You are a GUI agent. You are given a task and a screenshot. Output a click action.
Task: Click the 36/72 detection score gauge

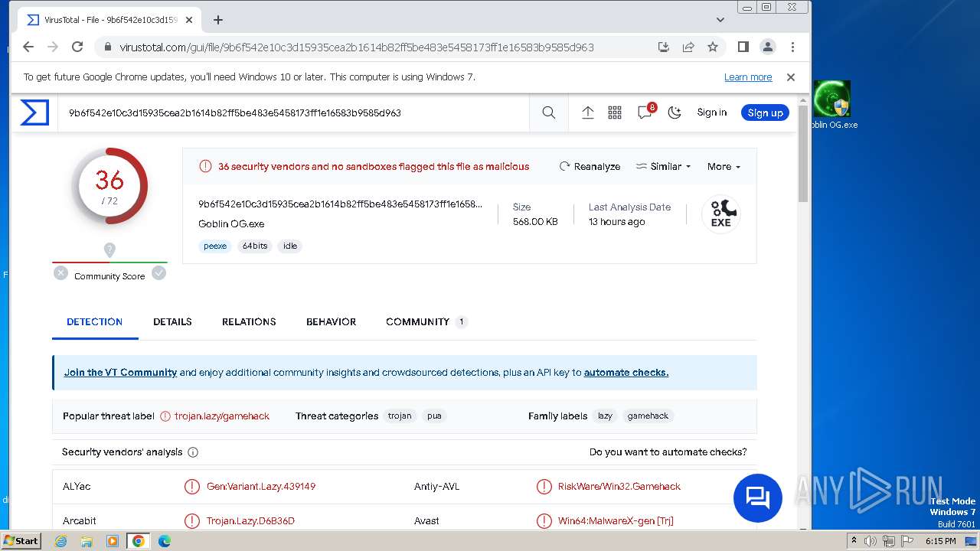click(109, 186)
